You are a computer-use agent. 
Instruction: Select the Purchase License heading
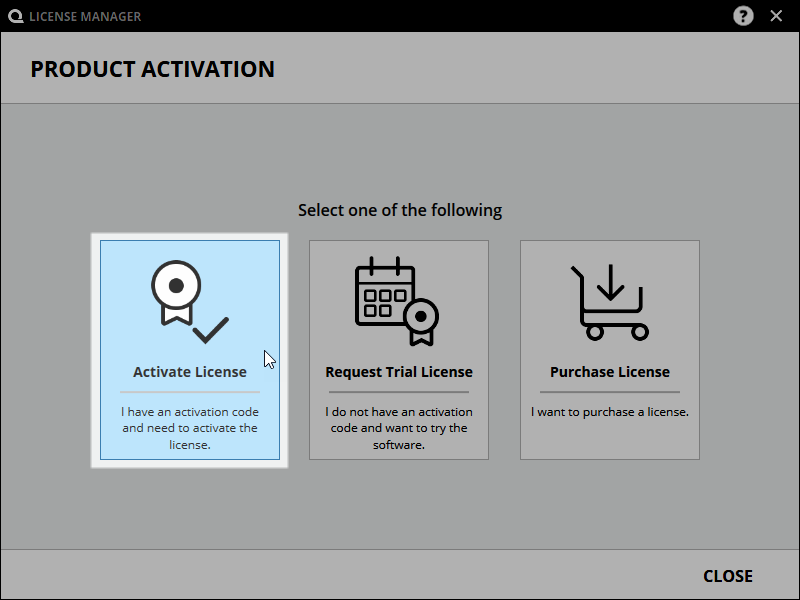[610, 372]
